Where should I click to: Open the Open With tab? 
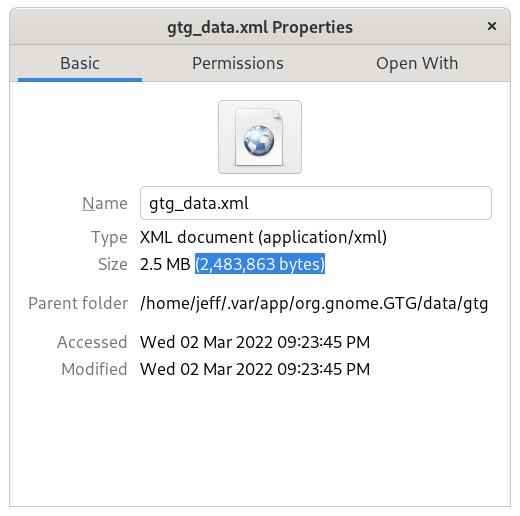point(417,63)
